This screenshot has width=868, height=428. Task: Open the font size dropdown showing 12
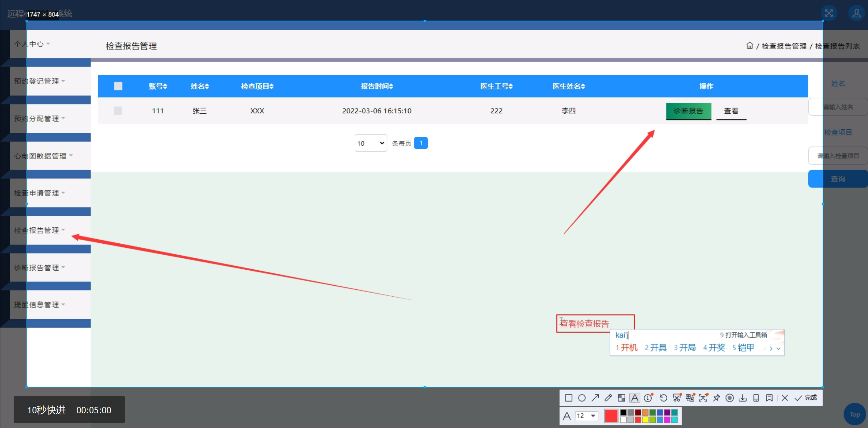tap(586, 416)
